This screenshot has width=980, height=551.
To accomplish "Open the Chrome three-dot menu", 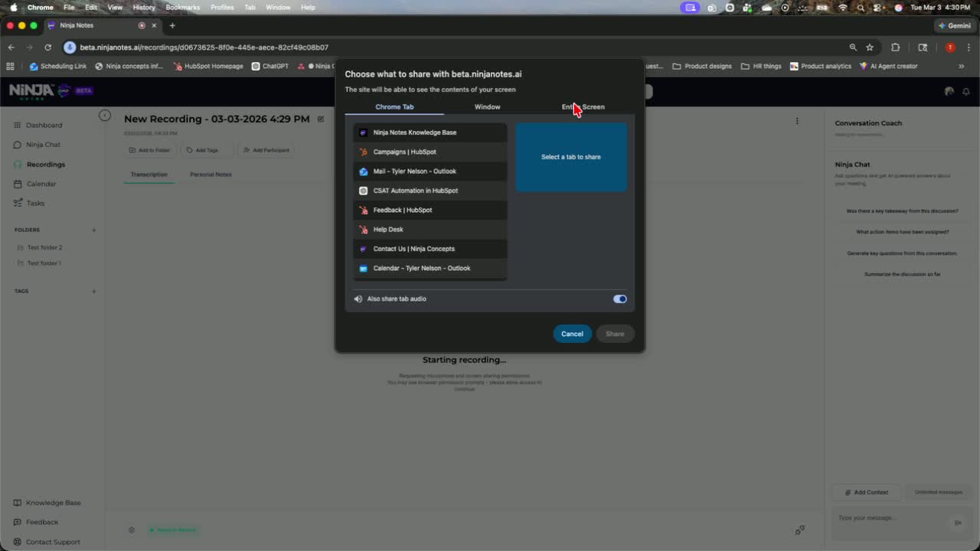I will point(969,47).
